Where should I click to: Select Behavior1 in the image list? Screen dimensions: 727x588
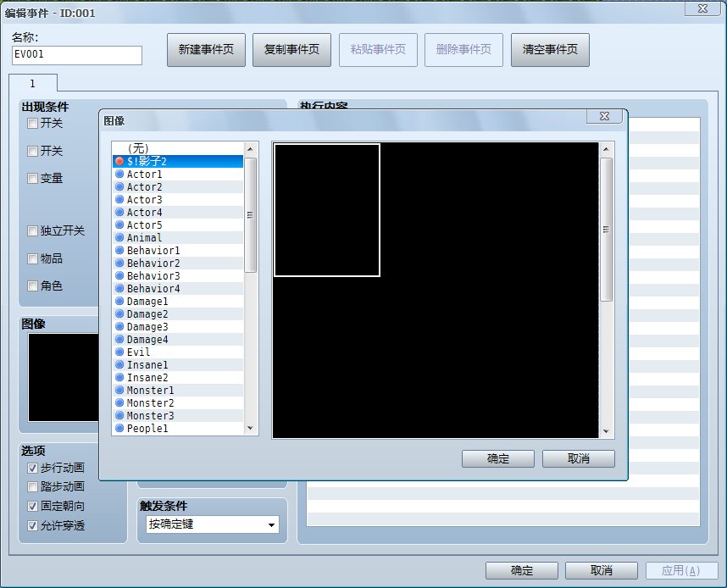178,251
